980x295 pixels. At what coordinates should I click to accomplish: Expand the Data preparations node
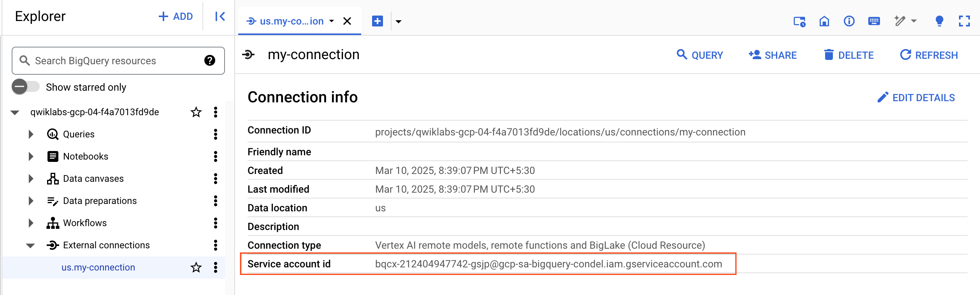click(x=31, y=201)
